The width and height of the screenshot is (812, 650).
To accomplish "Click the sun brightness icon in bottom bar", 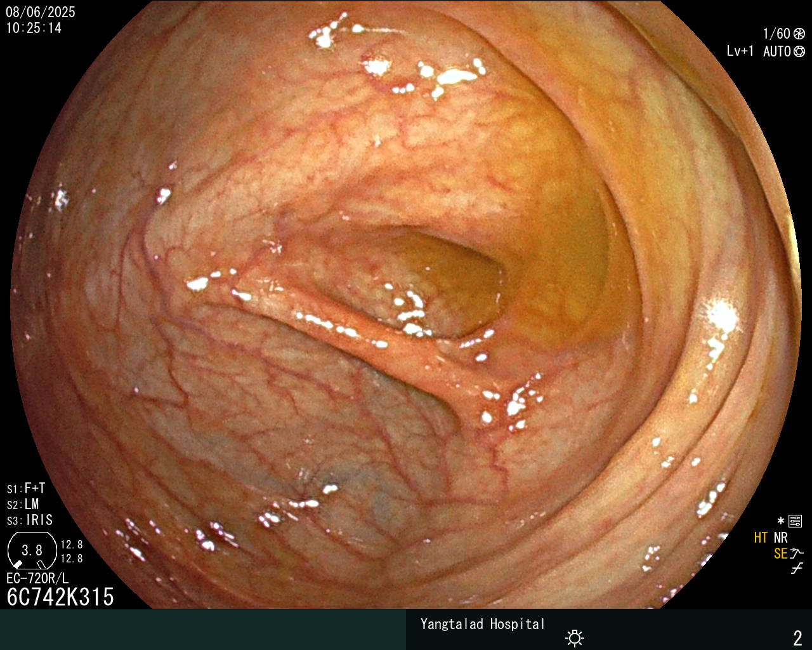I will [575, 638].
